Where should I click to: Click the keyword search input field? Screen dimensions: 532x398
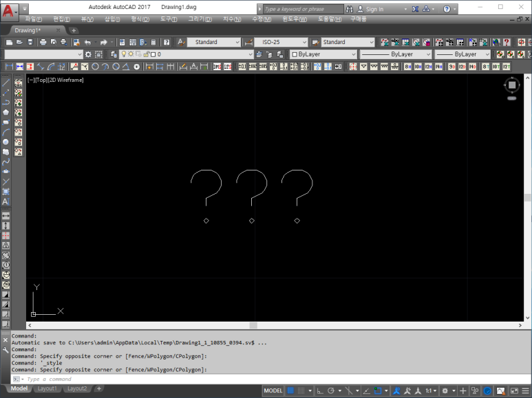pos(304,9)
